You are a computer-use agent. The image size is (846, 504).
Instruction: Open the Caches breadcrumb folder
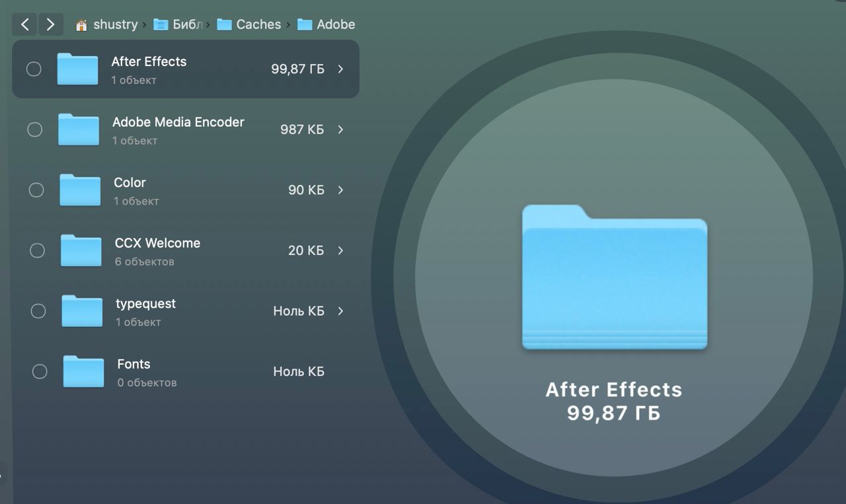[249, 24]
